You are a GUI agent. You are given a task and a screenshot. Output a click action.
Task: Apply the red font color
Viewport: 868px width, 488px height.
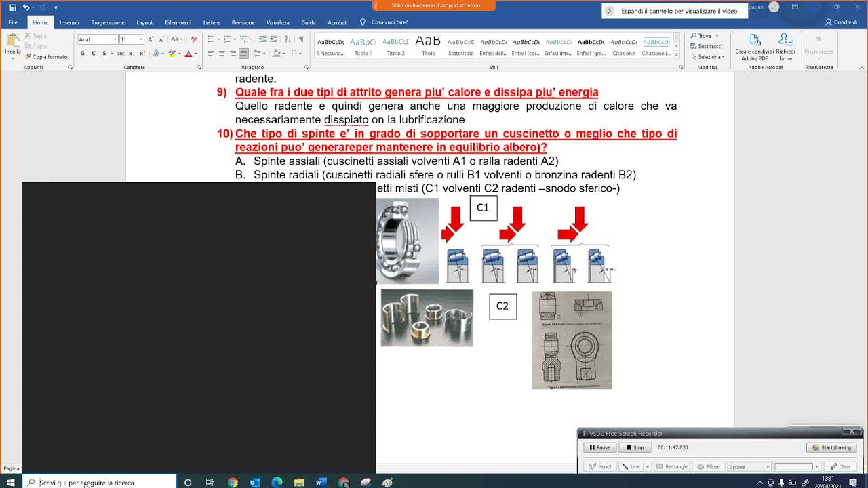coord(188,54)
